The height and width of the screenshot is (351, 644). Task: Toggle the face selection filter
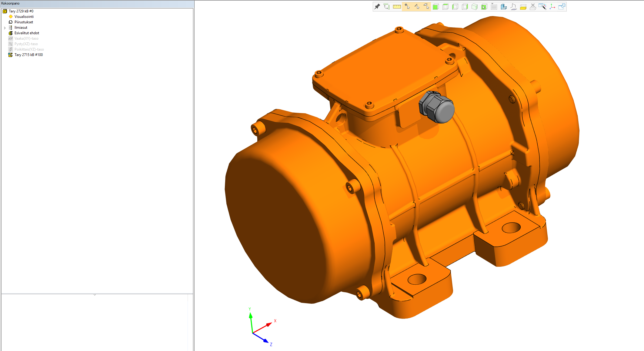point(426,7)
